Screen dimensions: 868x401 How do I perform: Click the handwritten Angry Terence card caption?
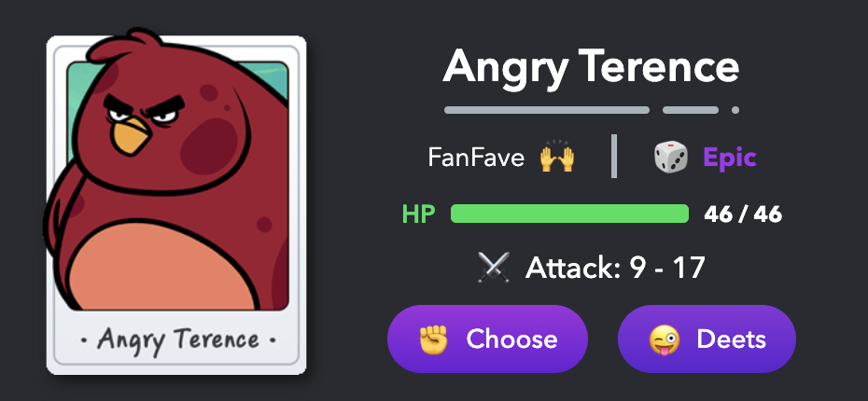[x=178, y=339]
